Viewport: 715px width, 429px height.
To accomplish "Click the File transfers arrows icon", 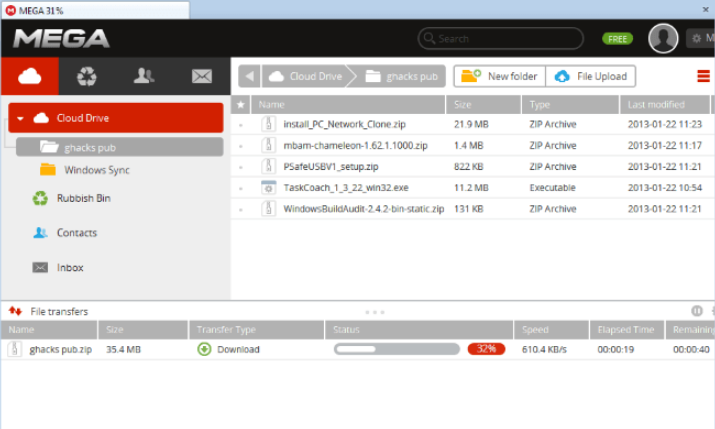I will pyautogui.click(x=15, y=311).
